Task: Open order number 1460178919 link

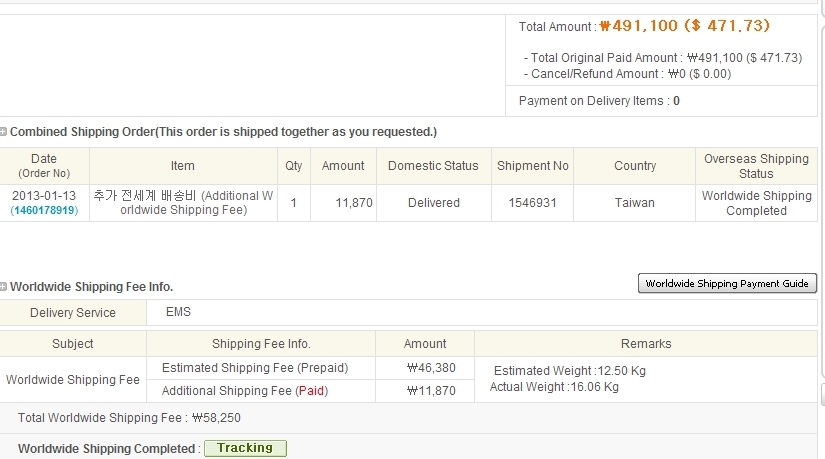Action: 44,211
